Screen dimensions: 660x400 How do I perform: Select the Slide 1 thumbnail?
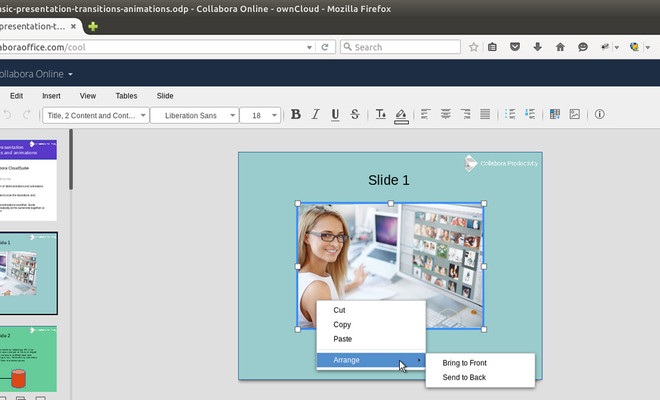(28, 273)
